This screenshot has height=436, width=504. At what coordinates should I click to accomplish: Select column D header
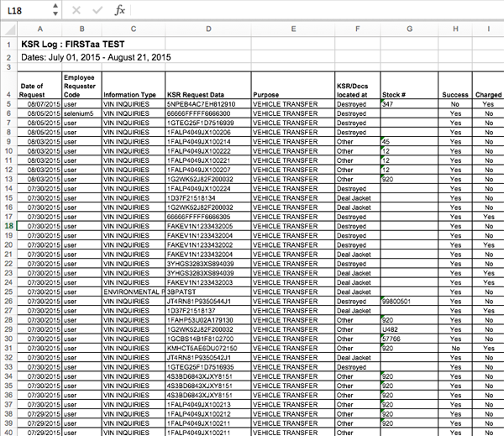click(x=207, y=29)
